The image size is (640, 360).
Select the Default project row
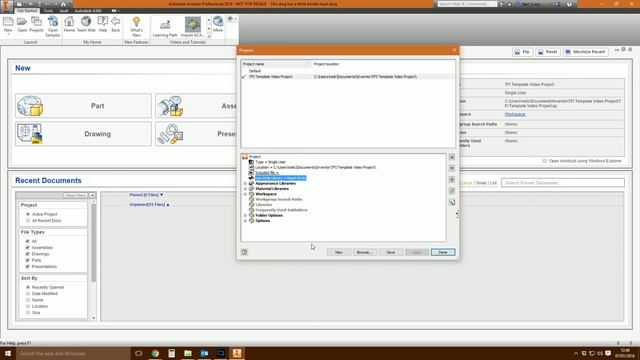click(348, 71)
